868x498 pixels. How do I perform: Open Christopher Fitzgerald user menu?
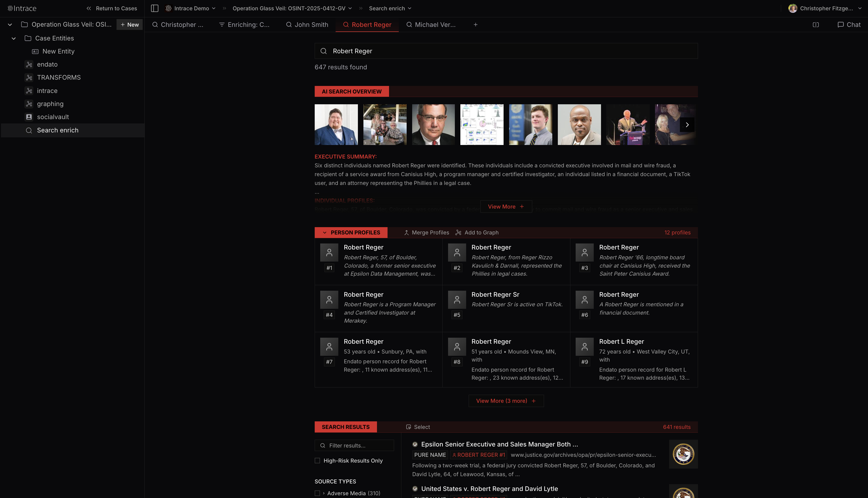[x=826, y=8]
